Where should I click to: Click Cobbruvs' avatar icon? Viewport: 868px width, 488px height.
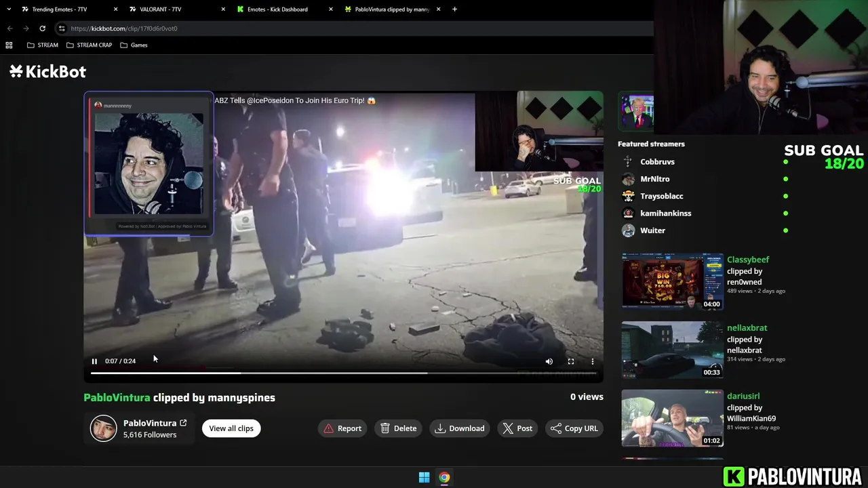(629, 162)
